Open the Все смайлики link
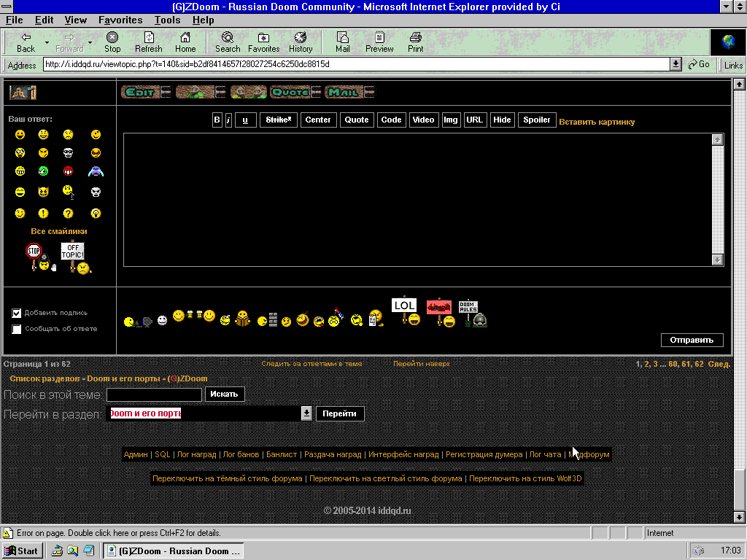Image resolution: width=747 pixels, height=560 pixels. click(59, 232)
